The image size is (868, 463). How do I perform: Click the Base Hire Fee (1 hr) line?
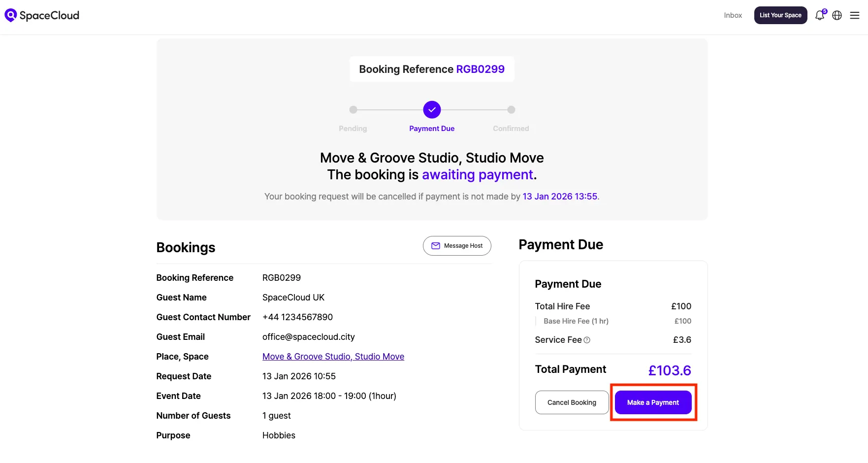(x=613, y=321)
